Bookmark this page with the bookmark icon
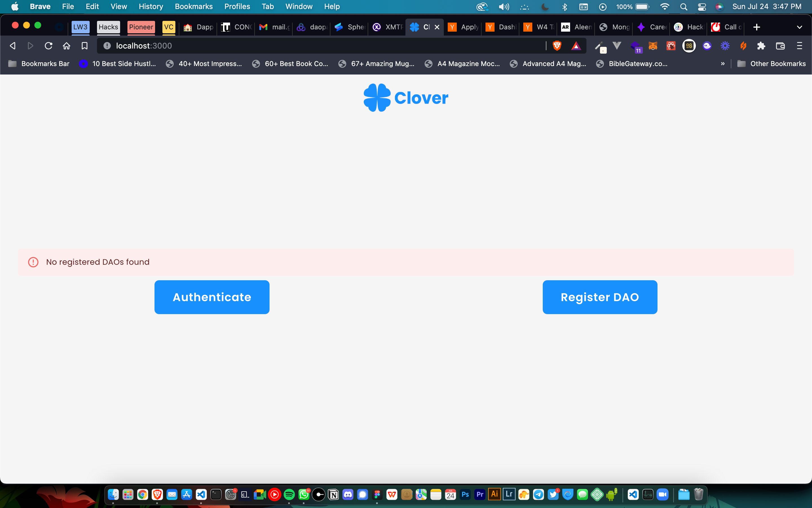This screenshot has height=508, width=812. (x=85, y=46)
